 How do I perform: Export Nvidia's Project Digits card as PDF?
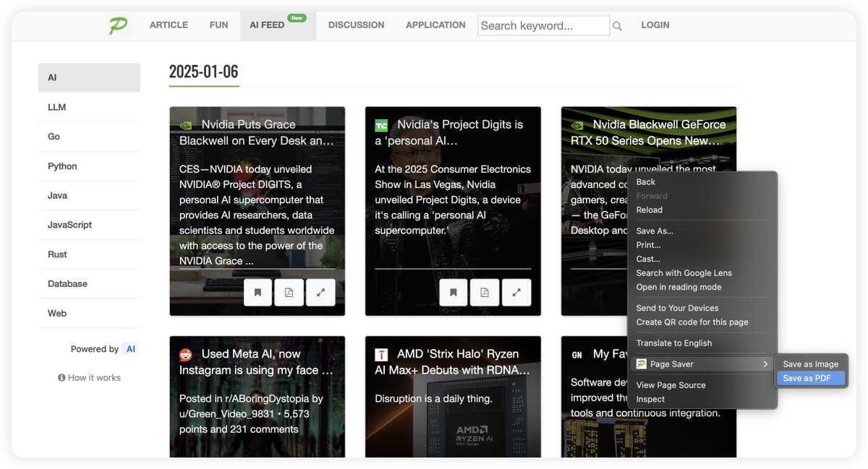(485, 293)
